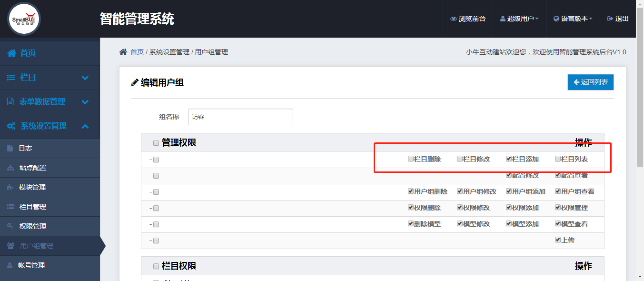This screenshot has height=281, width=644.
Task: Open 站点配置 in the sidebar
Action: (x=50, y=168)
